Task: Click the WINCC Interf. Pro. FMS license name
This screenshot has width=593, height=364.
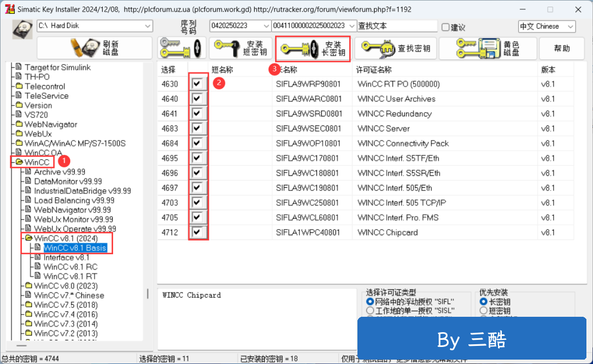Action: click(398, 217)
